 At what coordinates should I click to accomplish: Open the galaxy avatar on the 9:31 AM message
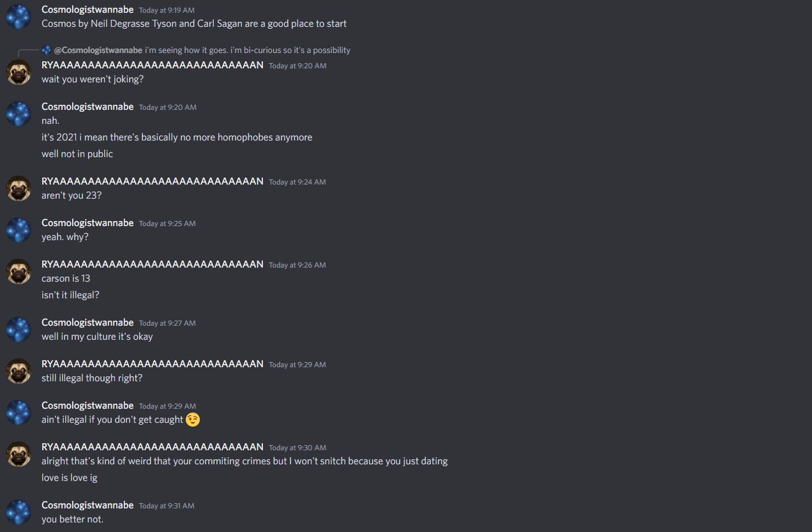(19, 512)
